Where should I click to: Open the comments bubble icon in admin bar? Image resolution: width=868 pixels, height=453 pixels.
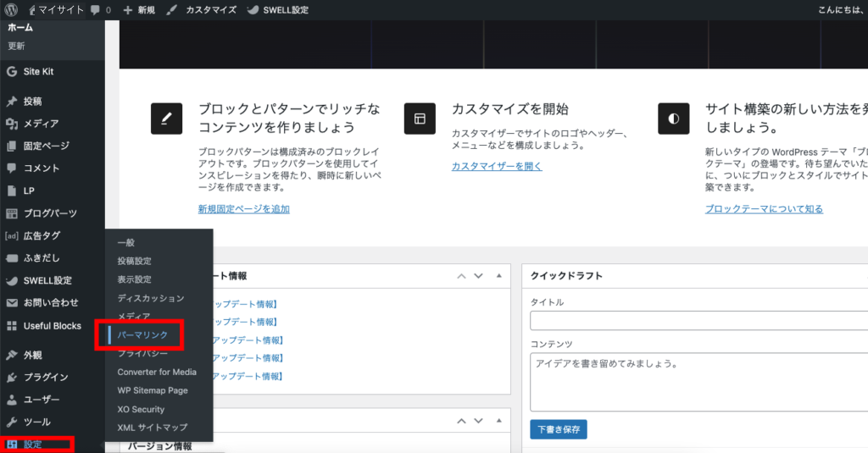(x=95, y=10)
